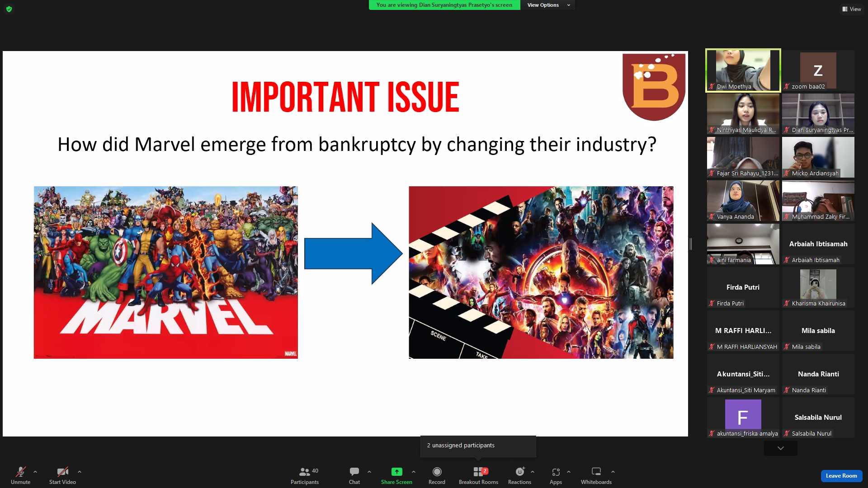Image resolution: width=868 pixels, height=488 pixels.
Task: Open Breakout Rooms icon
Action: coord(478,472)
